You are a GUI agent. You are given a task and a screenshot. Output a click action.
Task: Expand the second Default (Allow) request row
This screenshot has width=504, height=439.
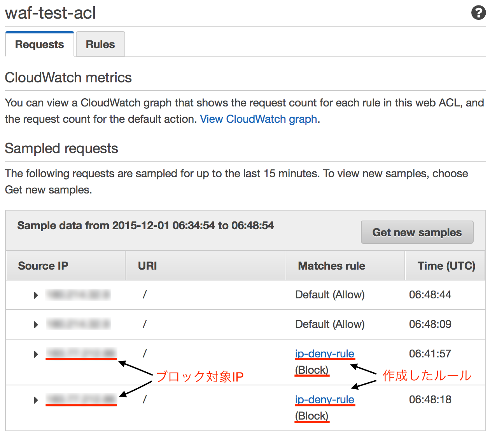(x=35, y=324)
